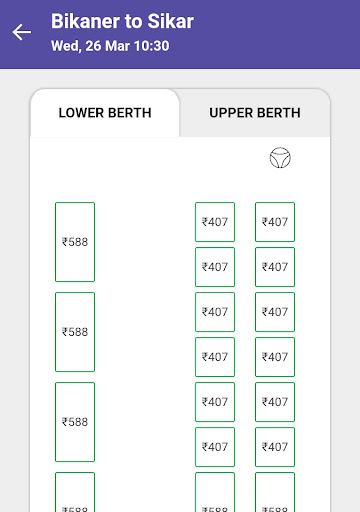Pick sixth-row ₹407 seat in right column
Image resolution: width=360 pixels, height=512 pixels.
pos(275,447)
